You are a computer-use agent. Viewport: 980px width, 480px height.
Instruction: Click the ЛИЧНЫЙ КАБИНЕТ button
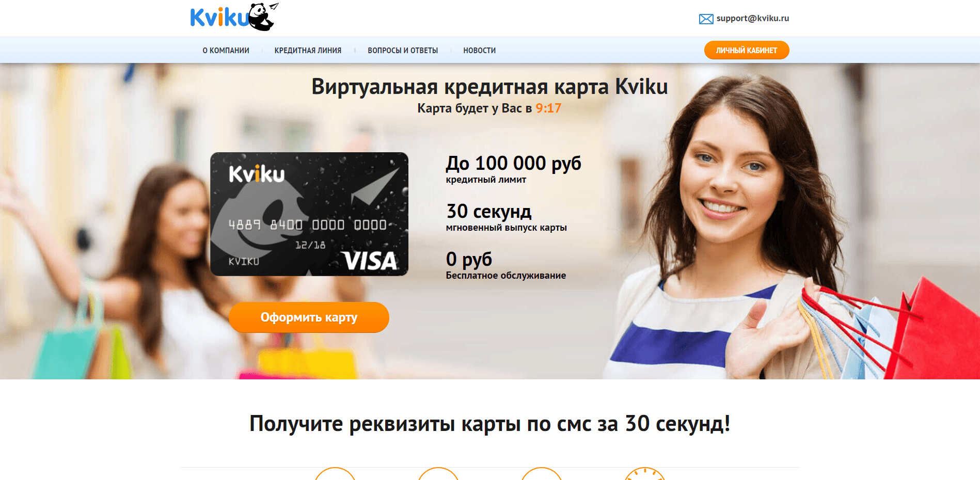click(747, 50)
